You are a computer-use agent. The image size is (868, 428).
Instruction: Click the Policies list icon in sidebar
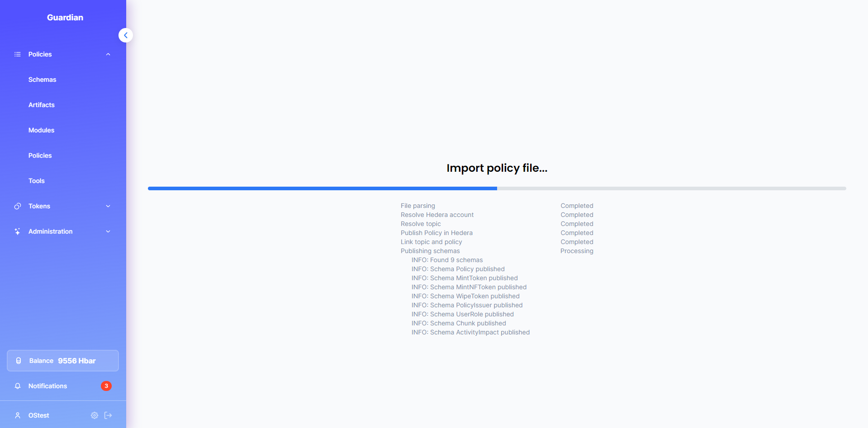click(18, 54)
